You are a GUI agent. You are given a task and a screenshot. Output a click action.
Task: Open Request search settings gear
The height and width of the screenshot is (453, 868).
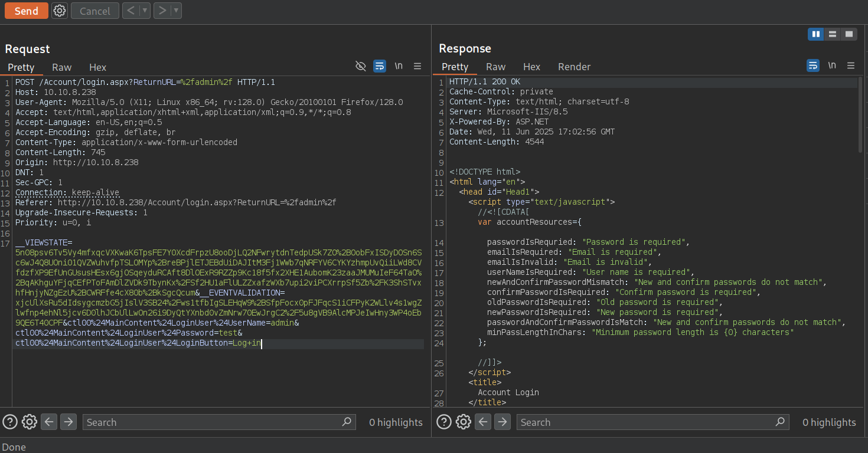(30, 422)
